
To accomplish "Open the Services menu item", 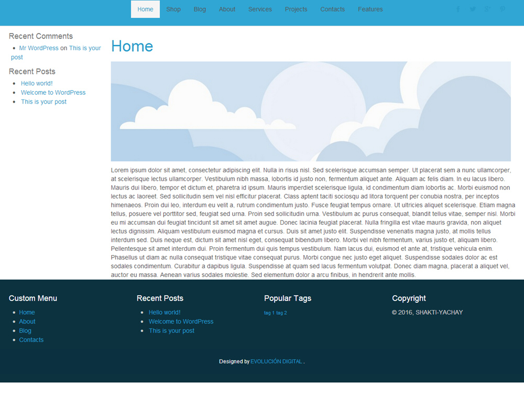I will click(260, 9).
